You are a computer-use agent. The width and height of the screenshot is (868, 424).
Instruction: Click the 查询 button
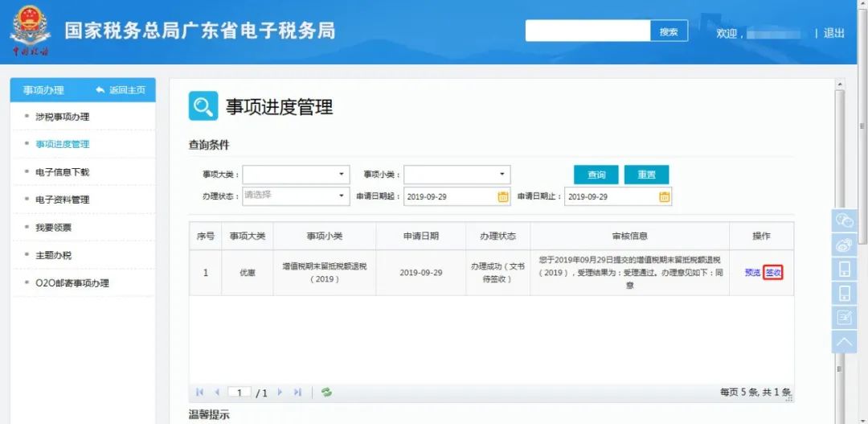click(596, 175)
